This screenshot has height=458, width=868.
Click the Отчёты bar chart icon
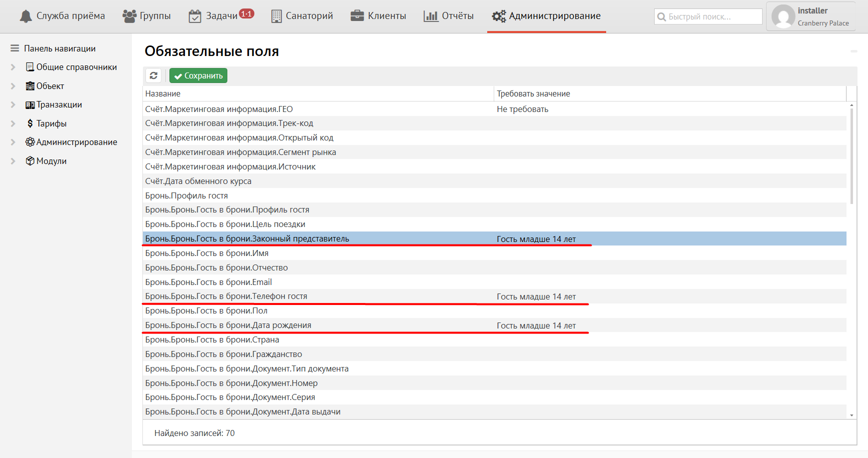tap(430, 16)
